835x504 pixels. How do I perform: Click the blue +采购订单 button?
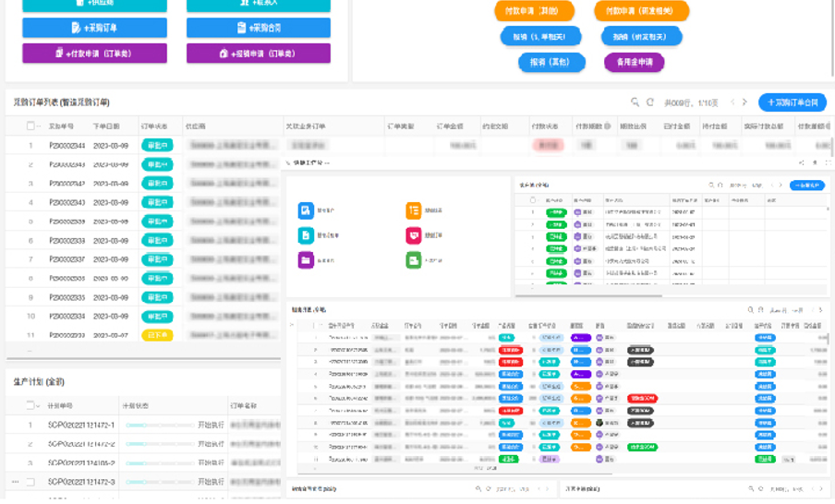point(94,29)
